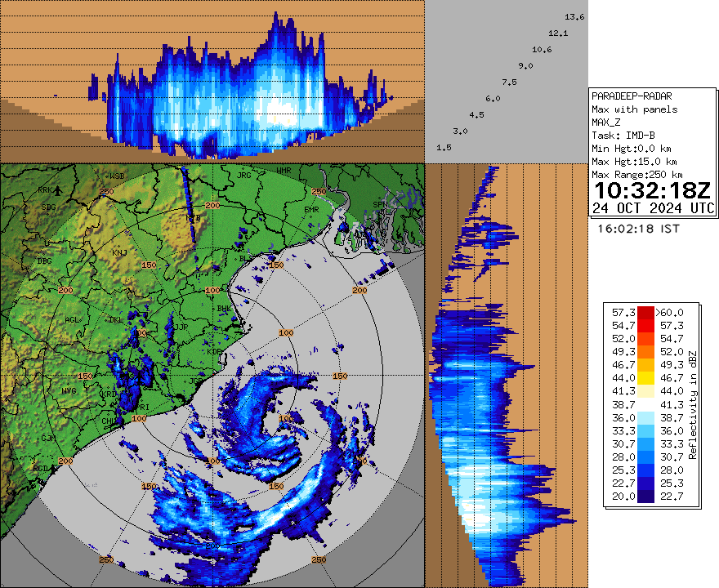The height and width of the screenshot is (588, 719).
Task: Click the WMR station label
Action: 284,171
